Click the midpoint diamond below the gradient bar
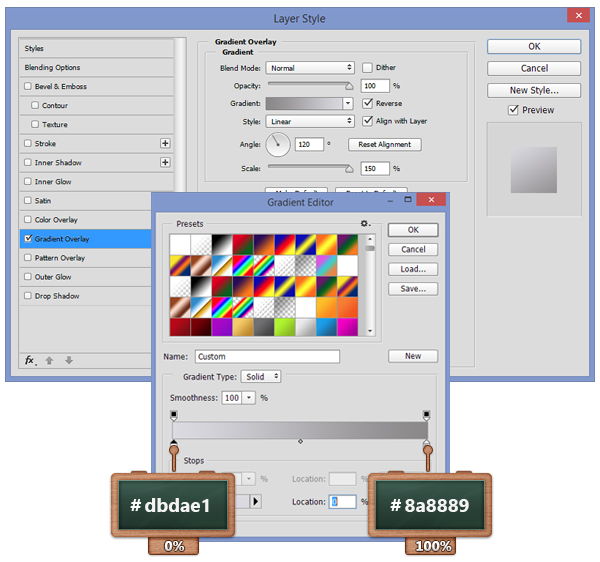Screen dimensions: 600x562 pos(300,441)
